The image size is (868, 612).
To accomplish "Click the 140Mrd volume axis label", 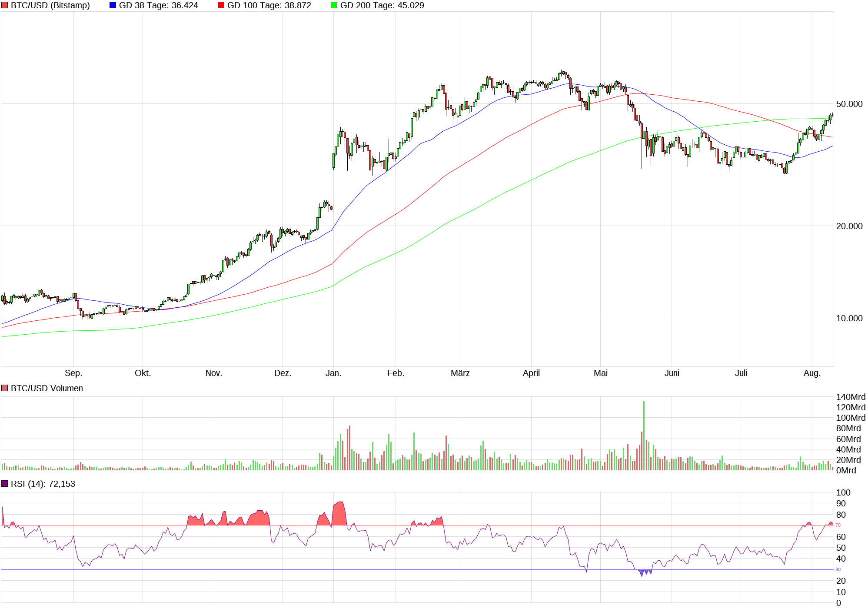I will tap(851, 397).
